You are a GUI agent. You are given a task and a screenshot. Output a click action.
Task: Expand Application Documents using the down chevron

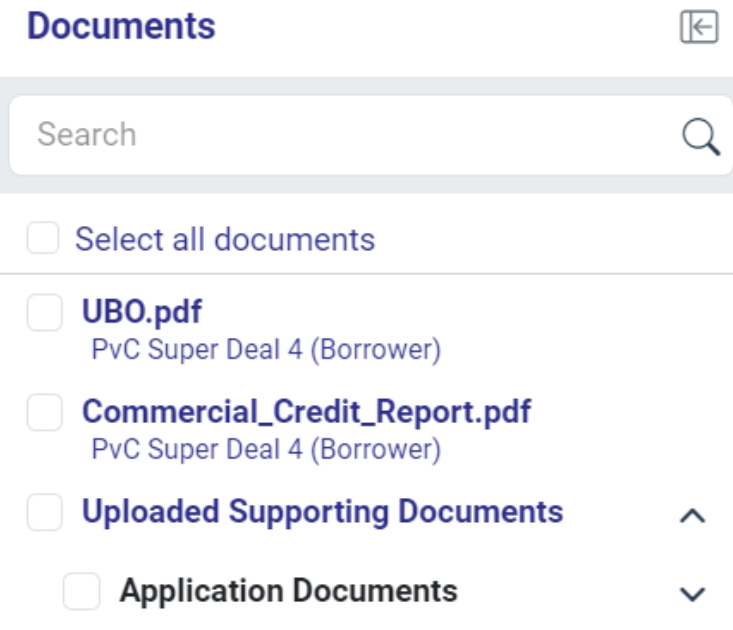(x=692, y=594)
